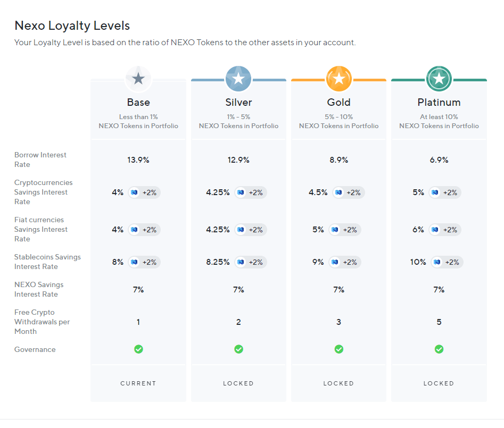Click the Less than 1% Base requirement text

point(138,117)
